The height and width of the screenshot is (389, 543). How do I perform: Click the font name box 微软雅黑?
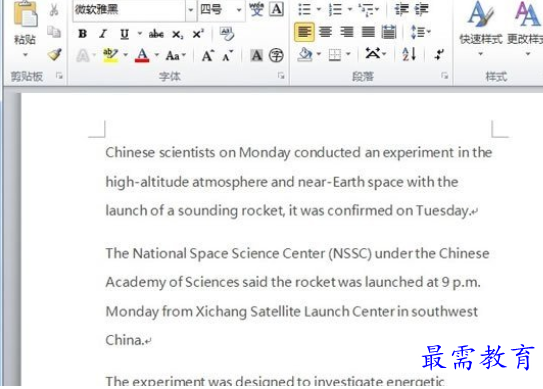click(129, 10)
